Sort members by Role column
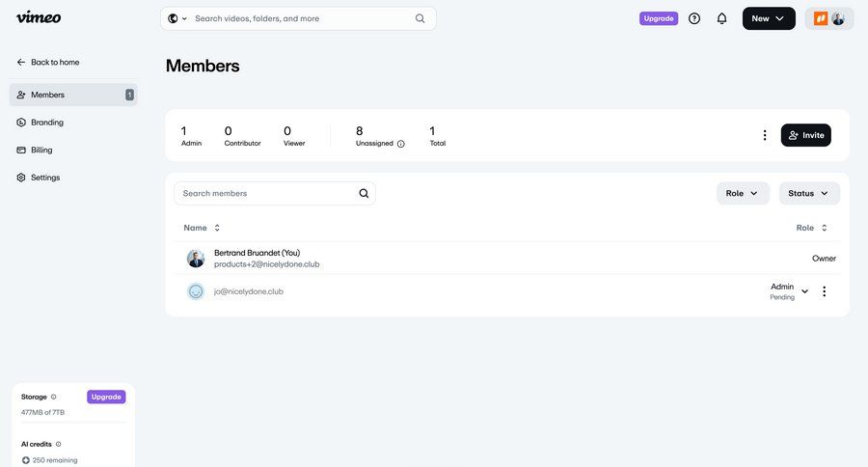The width and height of the screenshot is (868, 467). coord(811,228)
